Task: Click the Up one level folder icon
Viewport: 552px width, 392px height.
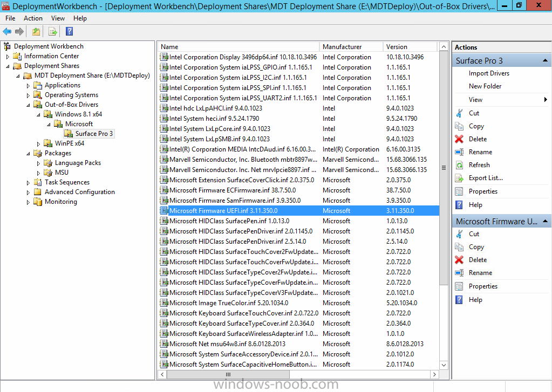Action: 36,32
